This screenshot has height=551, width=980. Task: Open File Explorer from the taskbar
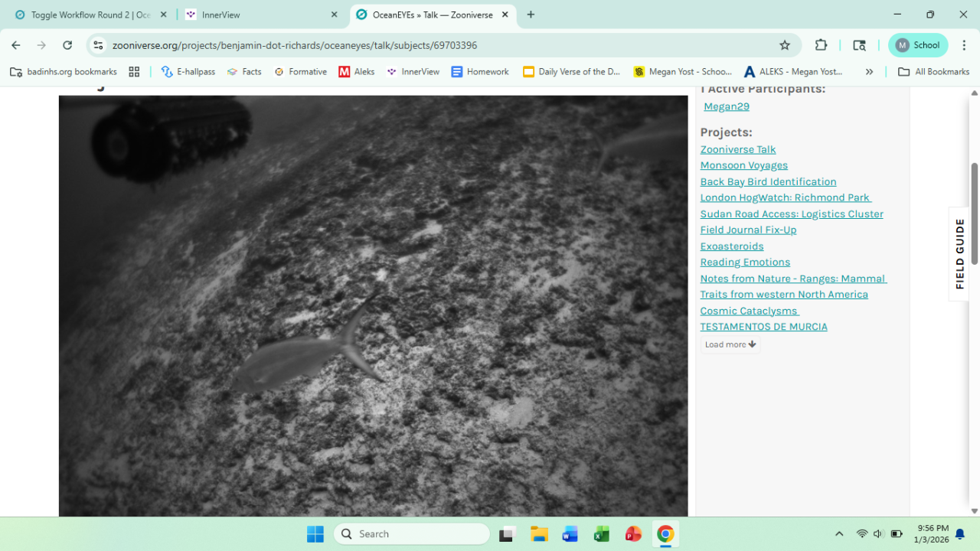(539, 533)
